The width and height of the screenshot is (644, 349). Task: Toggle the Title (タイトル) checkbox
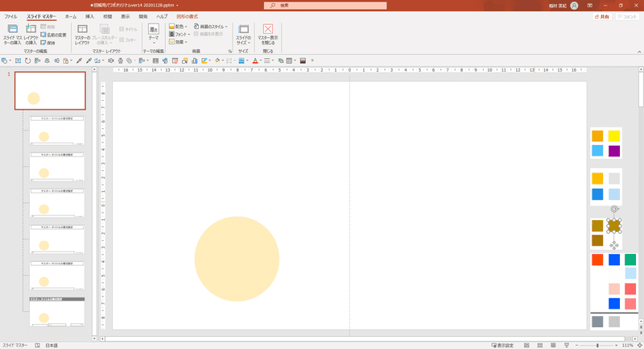[x=122, y=29]
